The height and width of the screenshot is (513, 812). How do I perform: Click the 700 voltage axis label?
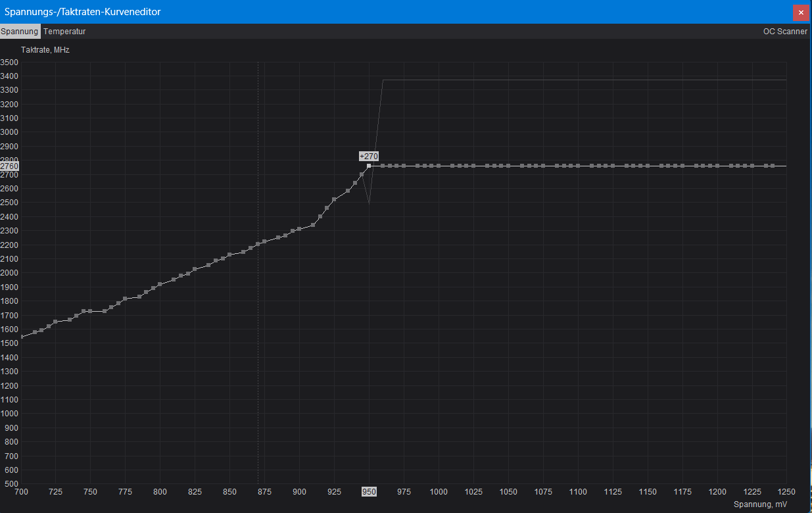coord(21,491)
